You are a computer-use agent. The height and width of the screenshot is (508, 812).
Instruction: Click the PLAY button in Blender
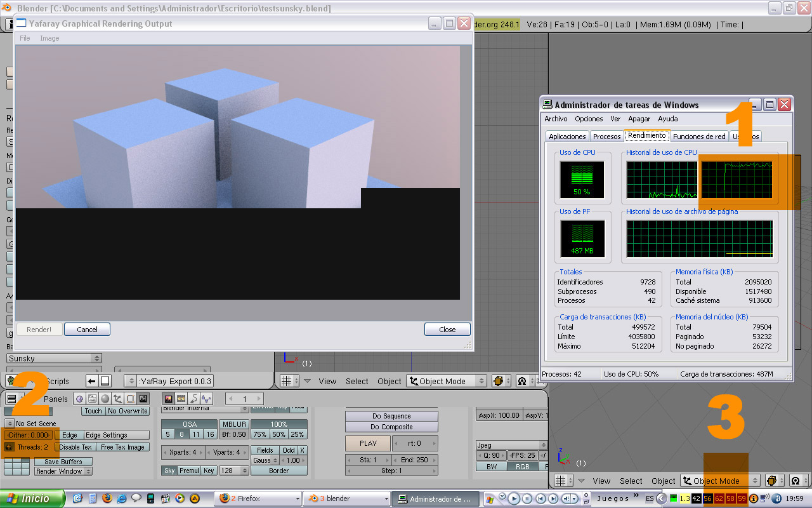coord(368,443)
